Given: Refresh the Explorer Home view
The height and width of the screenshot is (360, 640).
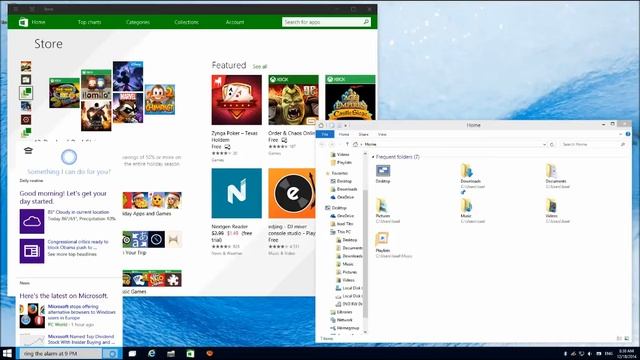Looking at the screenshot, I should pos(552,144).
